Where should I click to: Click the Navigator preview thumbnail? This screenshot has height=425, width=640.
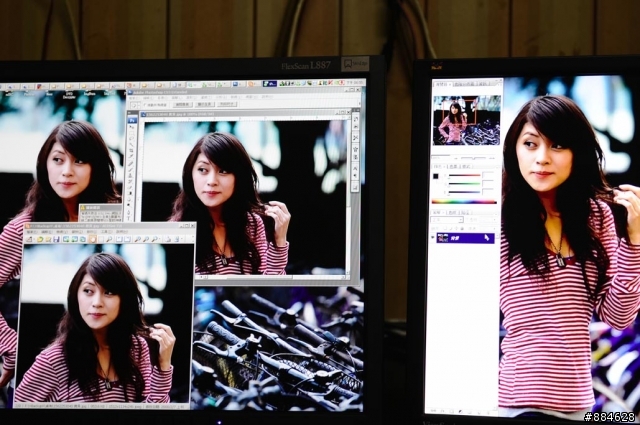pyautogui.click(x=467, y=120)
